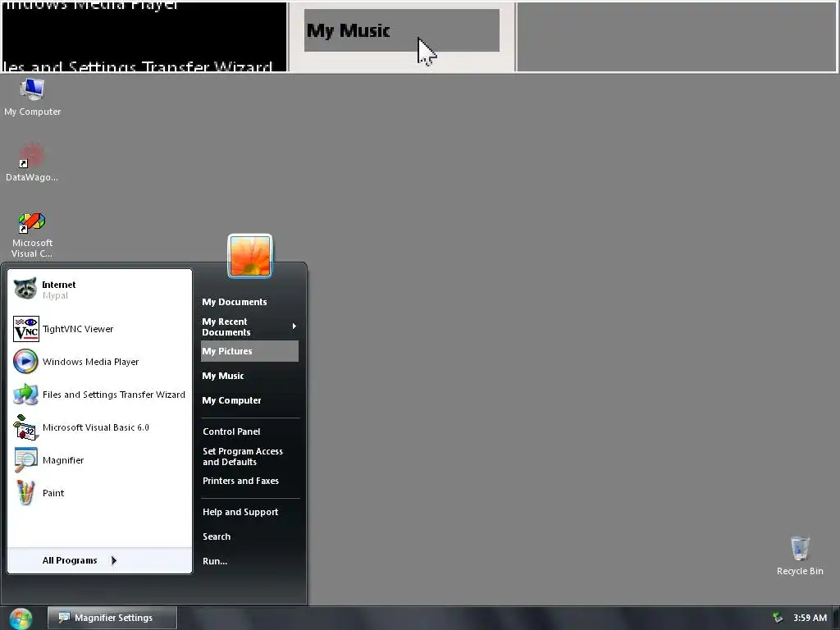Switch to Magnifier Settings taskbar button
Image resolution: width=840 pixels, height=630 pixels.
pos(112,618)
